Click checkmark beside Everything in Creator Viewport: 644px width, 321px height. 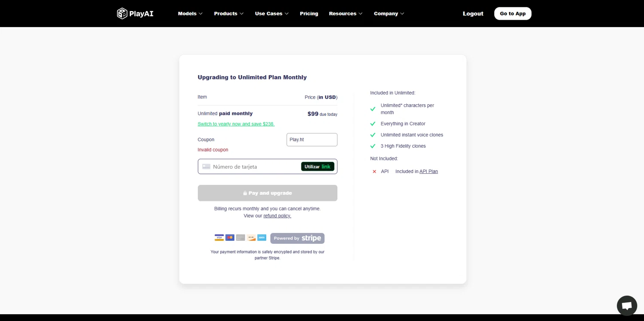(x=373, y=124)
